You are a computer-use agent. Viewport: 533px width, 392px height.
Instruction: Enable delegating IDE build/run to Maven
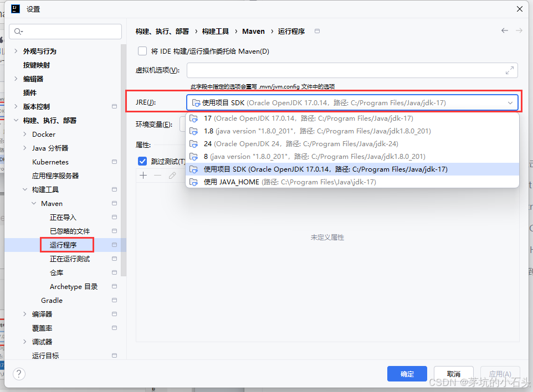tap(142, 51)
